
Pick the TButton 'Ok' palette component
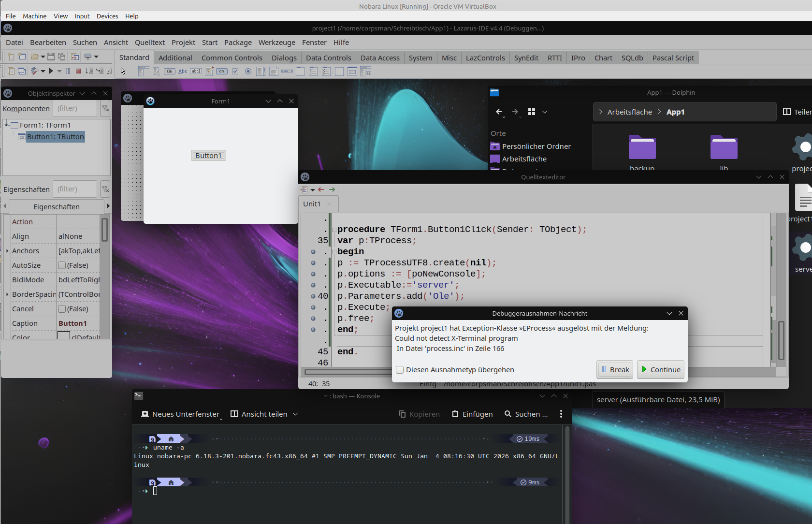[170, 72]
